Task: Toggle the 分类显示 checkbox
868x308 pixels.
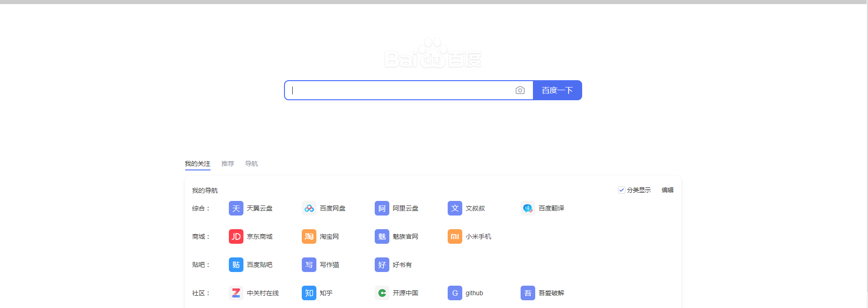Action: 621,190
